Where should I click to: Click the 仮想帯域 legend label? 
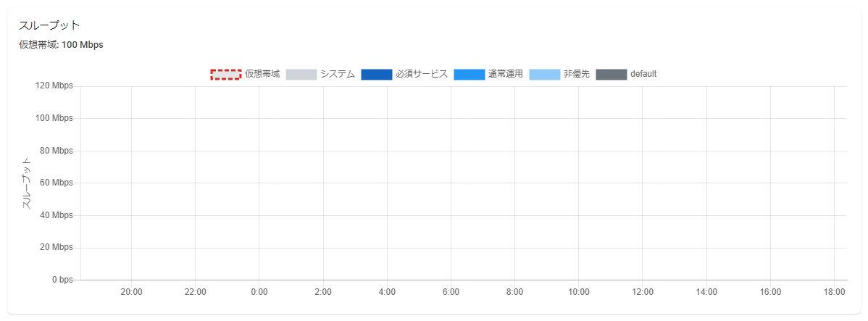(x=262, y=74)
